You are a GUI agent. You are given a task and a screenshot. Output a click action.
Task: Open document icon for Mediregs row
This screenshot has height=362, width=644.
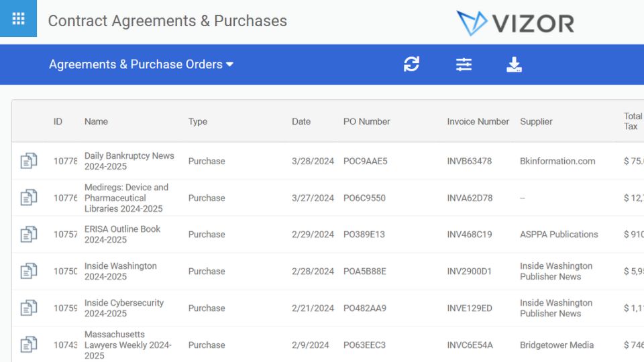(29, 197)
